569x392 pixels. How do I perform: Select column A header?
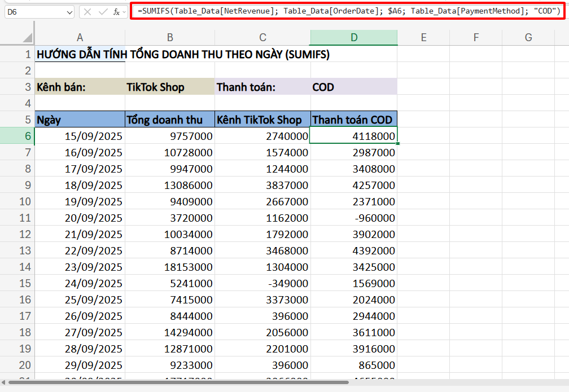(80, 38)
